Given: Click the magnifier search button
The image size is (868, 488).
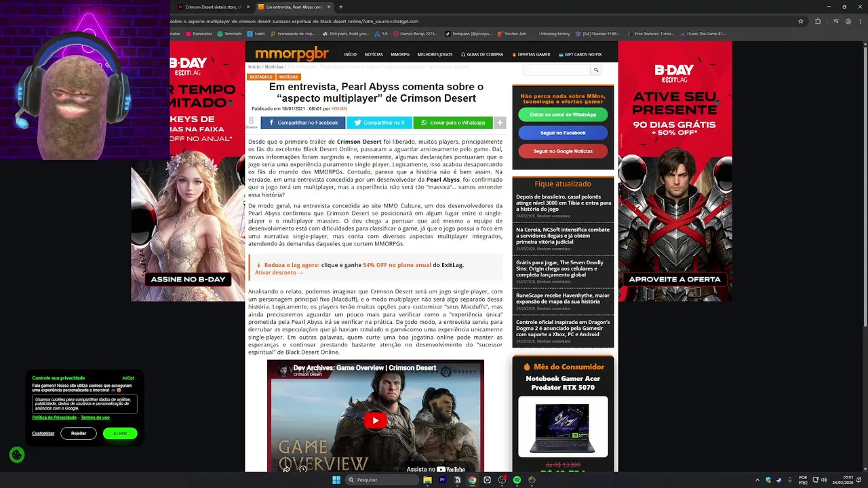Looking at the screenshot, I should [x=596, y=70].
